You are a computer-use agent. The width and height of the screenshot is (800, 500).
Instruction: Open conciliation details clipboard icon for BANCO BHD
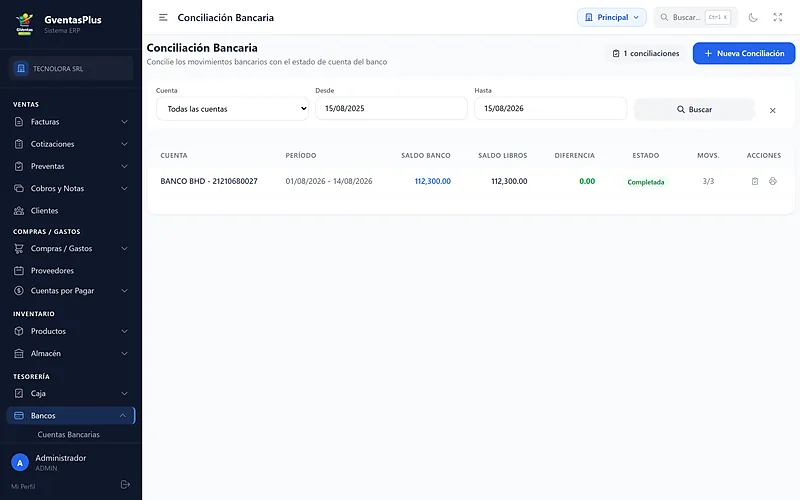pos(755,181)
